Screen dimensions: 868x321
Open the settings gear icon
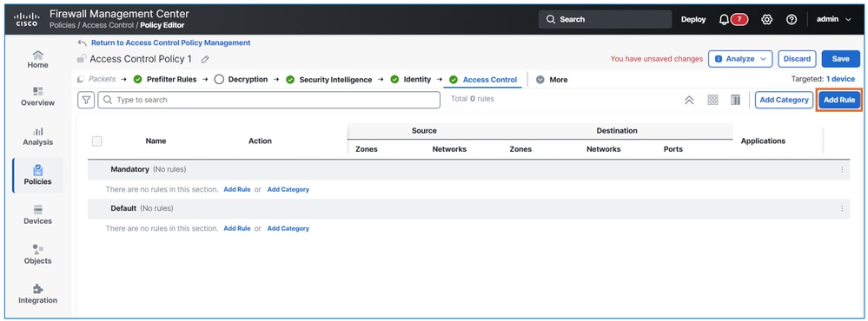coord(766,19)
